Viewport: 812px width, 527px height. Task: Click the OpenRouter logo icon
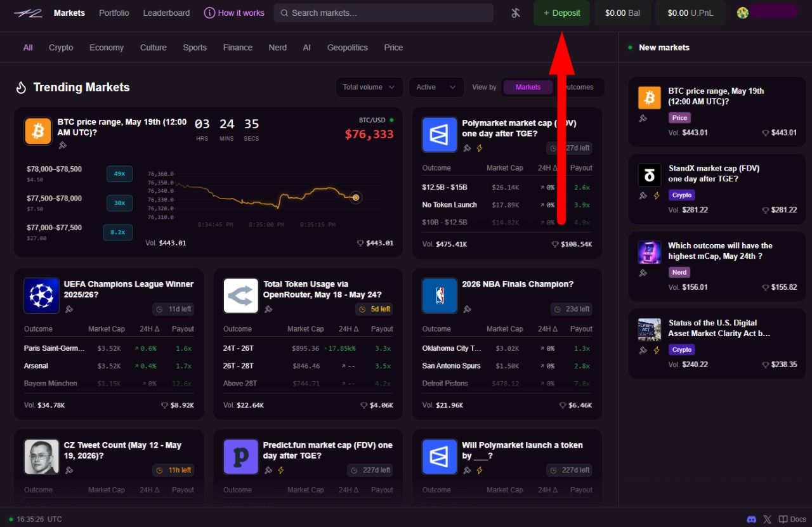[x=240, y=296]
